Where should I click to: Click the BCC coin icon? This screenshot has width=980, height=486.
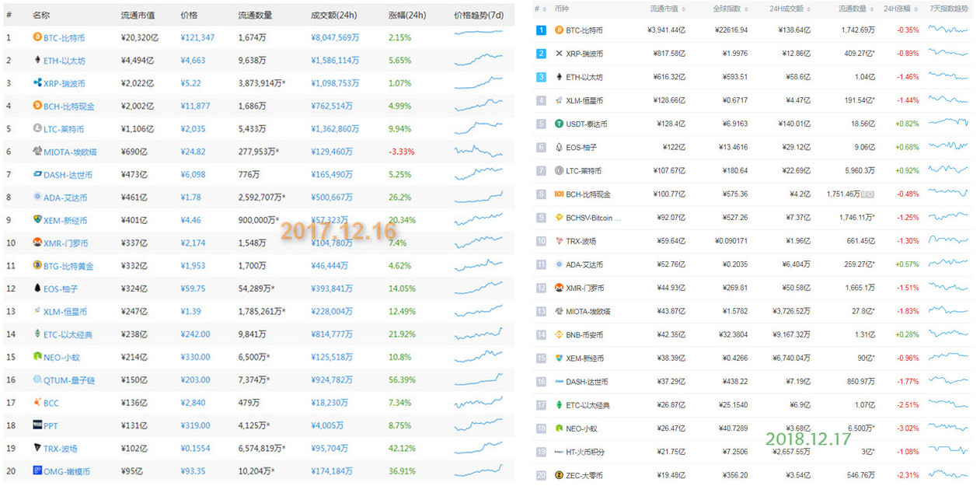coord(37,403)
